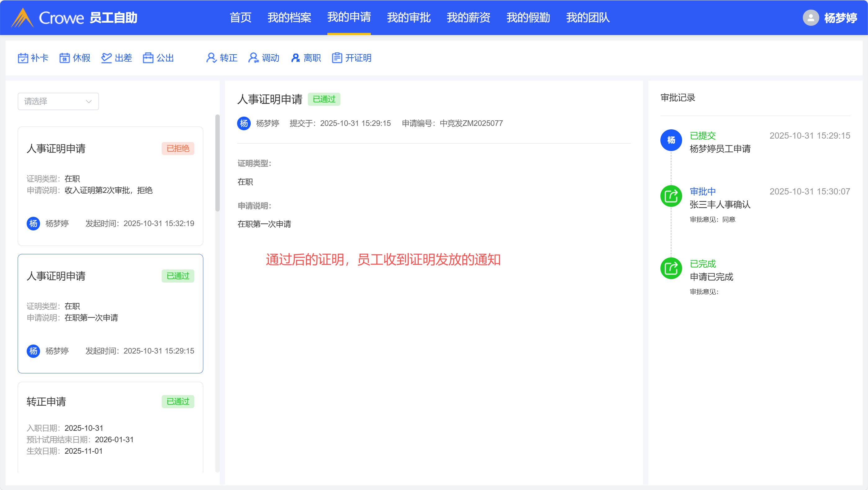
Task: Open the 休假 leave request icon
Action: pos(65,58)
